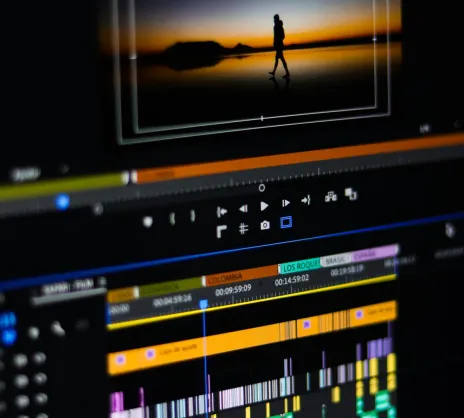464x418 pixels.
Task: Click the Lift button
Action: click(331, 197)
